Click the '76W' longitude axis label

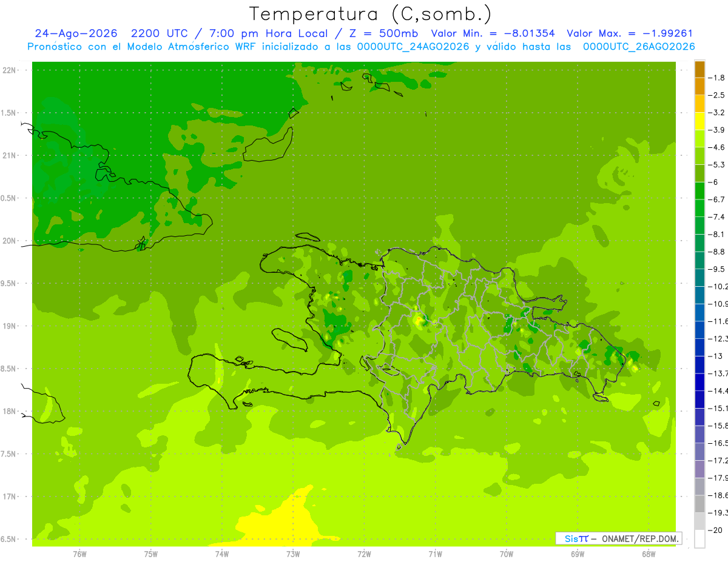click(x=79, y=554)
